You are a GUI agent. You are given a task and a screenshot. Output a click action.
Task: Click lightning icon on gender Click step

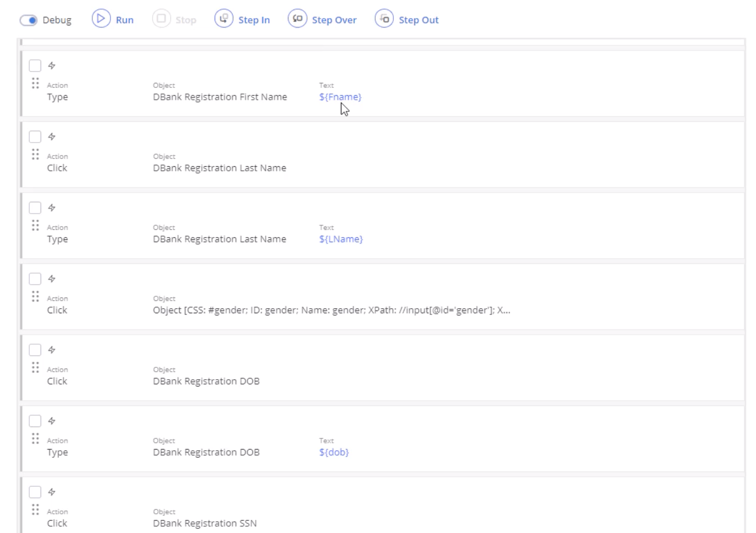tap(52, 278)
